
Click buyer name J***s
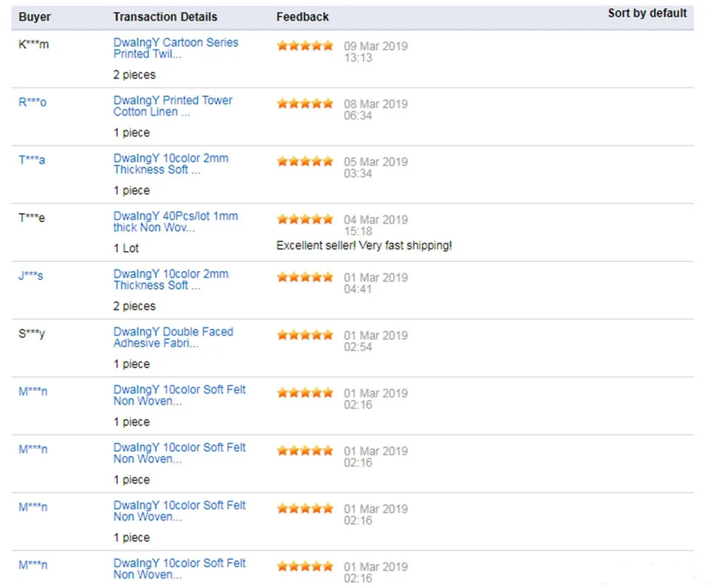[31, 275]
